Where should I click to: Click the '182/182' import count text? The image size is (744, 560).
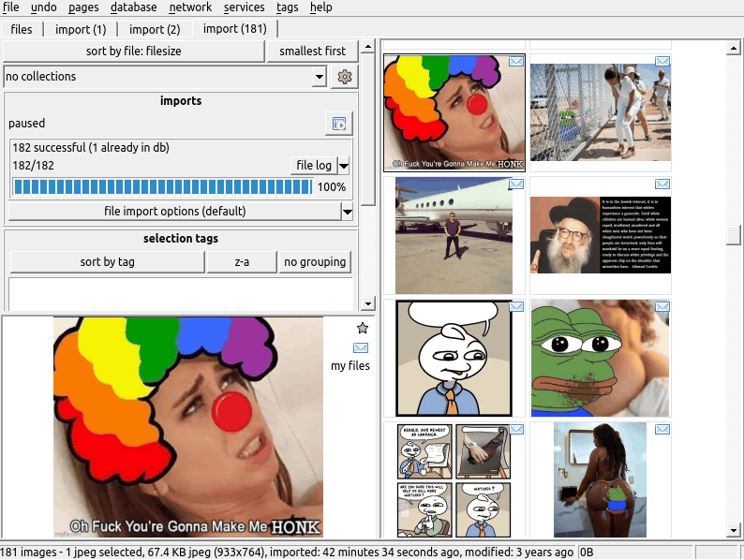pos(33,166)
